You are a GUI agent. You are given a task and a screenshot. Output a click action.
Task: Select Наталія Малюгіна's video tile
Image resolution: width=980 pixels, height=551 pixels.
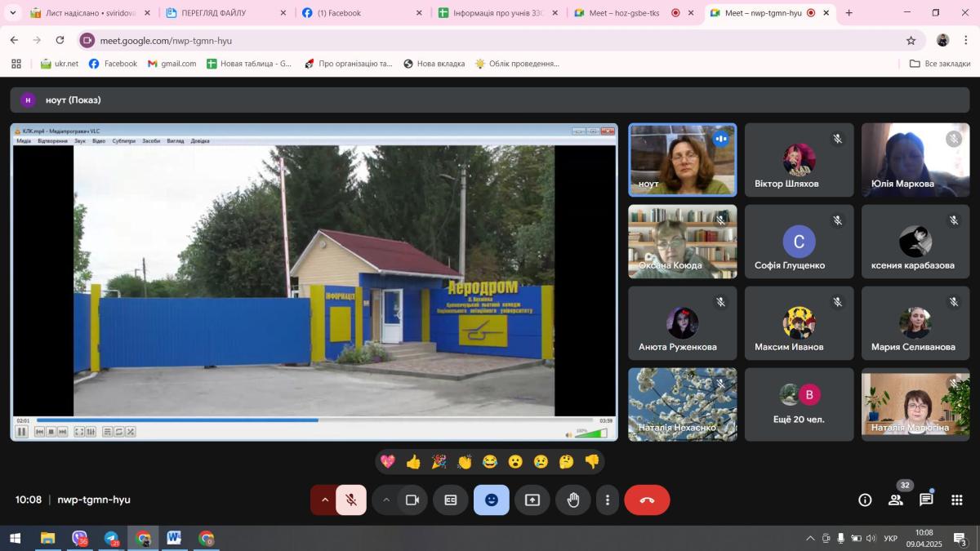point(915,404)
